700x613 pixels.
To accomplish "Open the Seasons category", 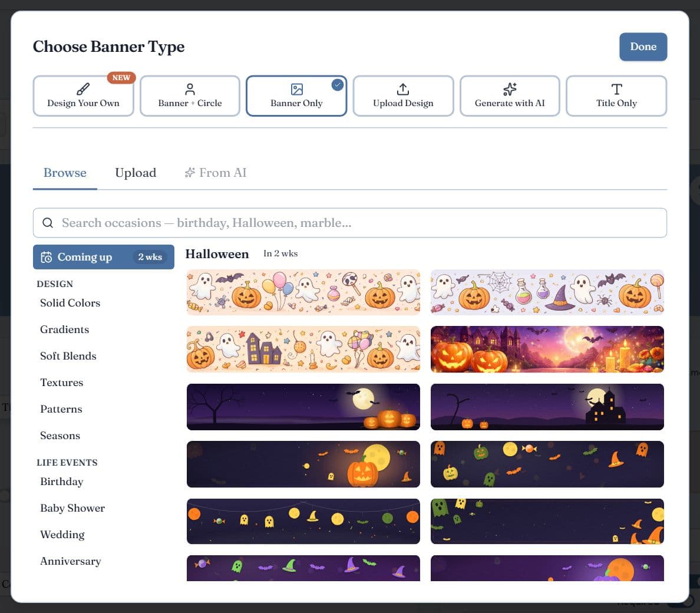I will [60, 436].
